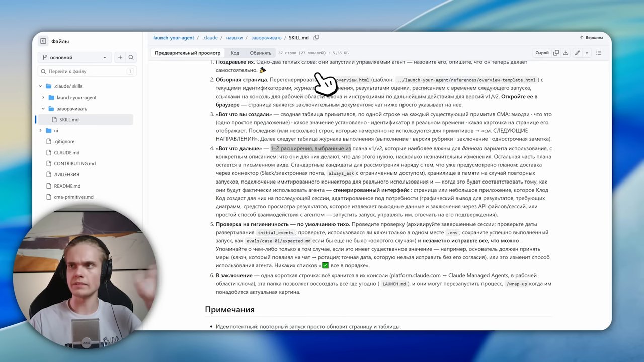Screen dimensions: 644x362
Task: Collapse the заворачивать folder chevron
Action: tap(43, 109)
